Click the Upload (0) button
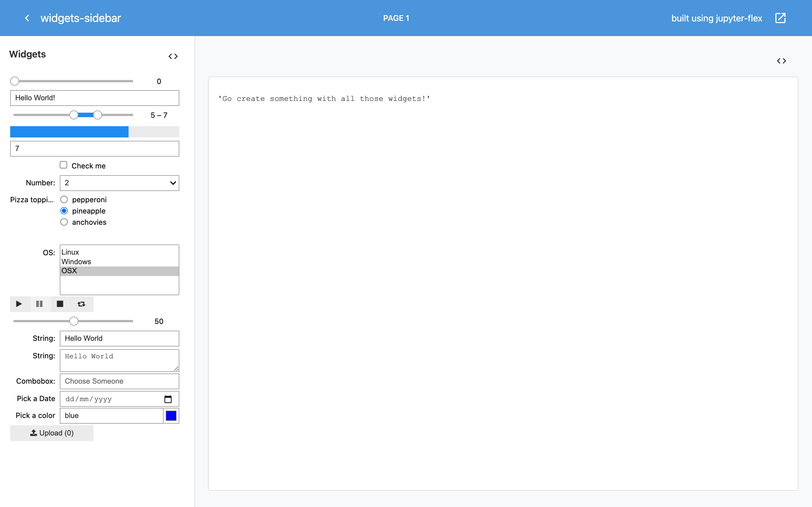 click(x=52, y=433)
